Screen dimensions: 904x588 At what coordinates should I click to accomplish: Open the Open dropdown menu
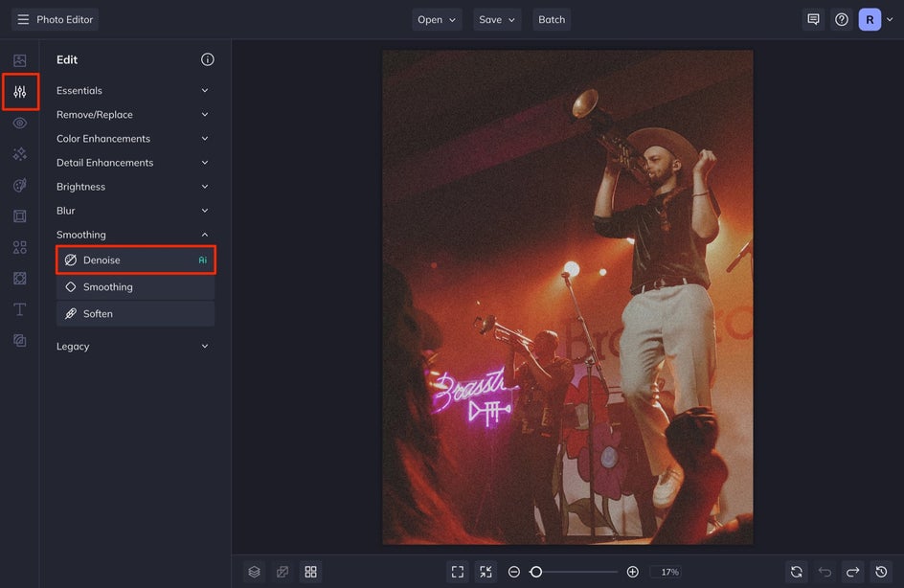437,19
